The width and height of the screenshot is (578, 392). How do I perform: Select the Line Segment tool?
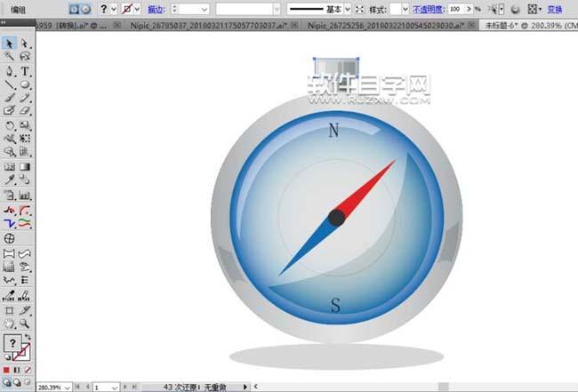[x=9, y=84]
